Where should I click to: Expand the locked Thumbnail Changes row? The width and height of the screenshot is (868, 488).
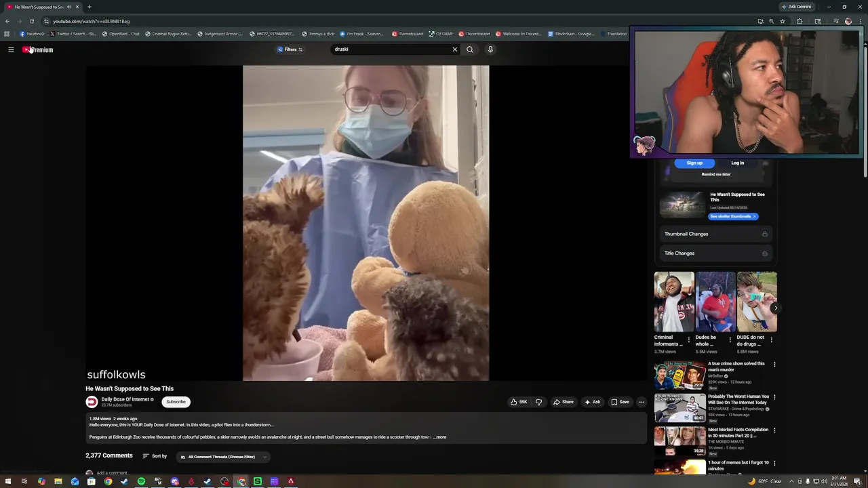click(x=715, y=234)
